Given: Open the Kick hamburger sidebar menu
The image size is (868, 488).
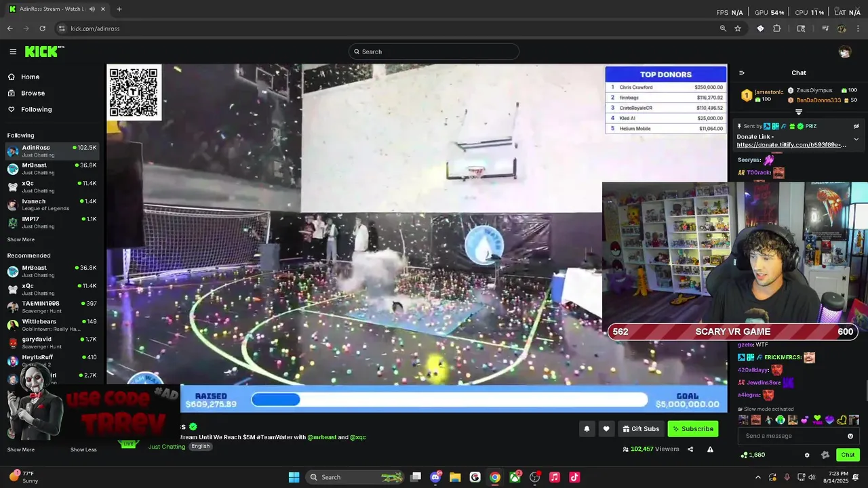Looking at the screenshot, I should coord(13,52).
